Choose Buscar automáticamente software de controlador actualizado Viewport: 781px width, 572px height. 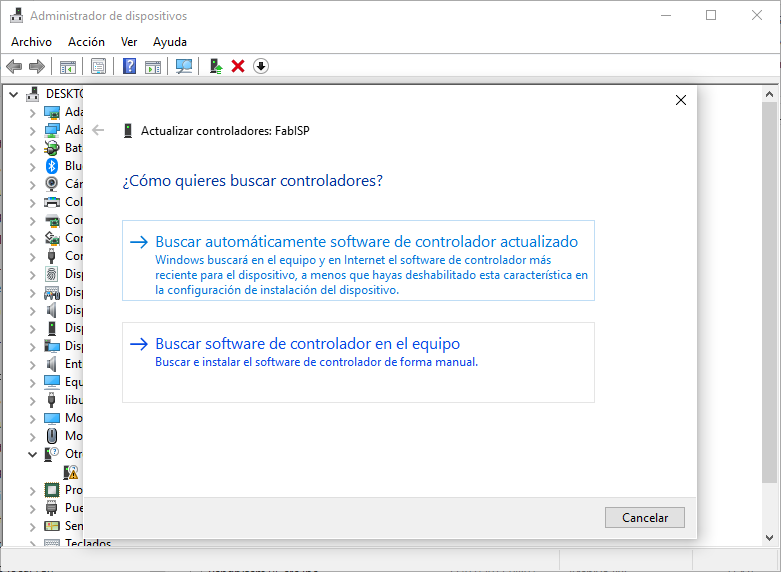coord(358,260)
